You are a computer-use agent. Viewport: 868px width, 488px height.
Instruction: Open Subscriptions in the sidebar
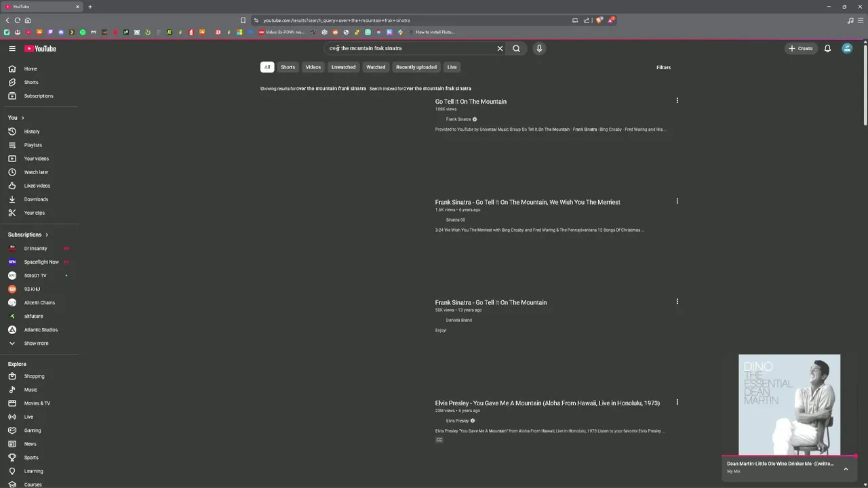click(x=39, y=96)
